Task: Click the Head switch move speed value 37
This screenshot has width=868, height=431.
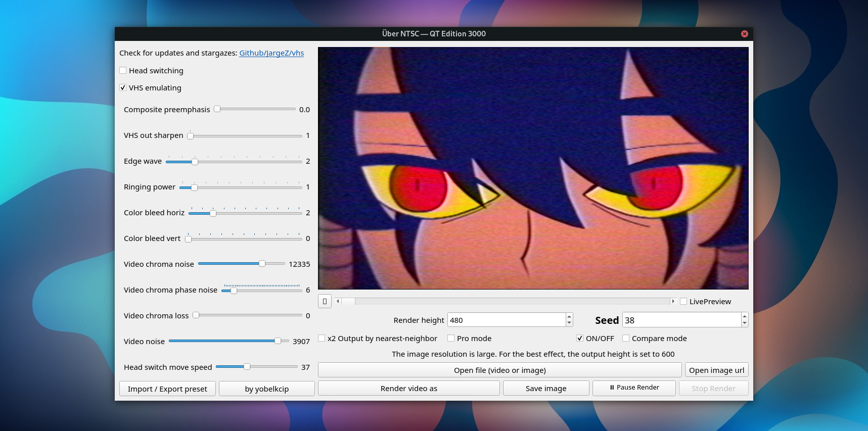Action: pyautogui.click(x=305, y=367)
